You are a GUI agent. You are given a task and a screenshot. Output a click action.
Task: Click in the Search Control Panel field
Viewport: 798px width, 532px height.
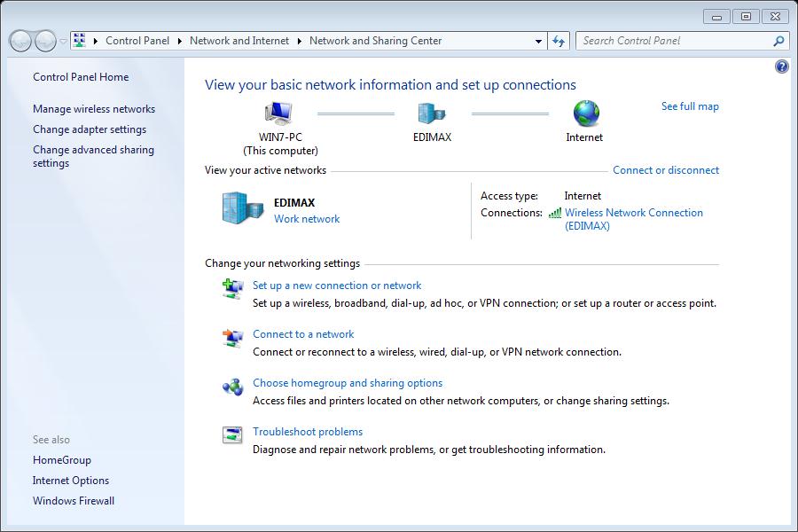(675, 41)
